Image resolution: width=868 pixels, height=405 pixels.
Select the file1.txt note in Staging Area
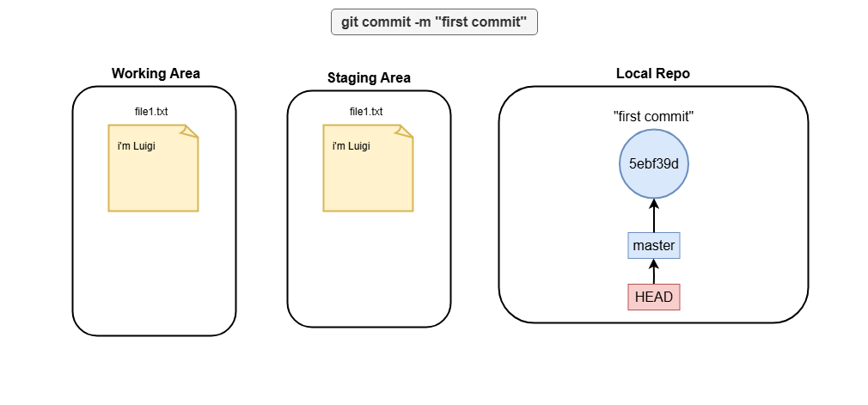(368, 168)
